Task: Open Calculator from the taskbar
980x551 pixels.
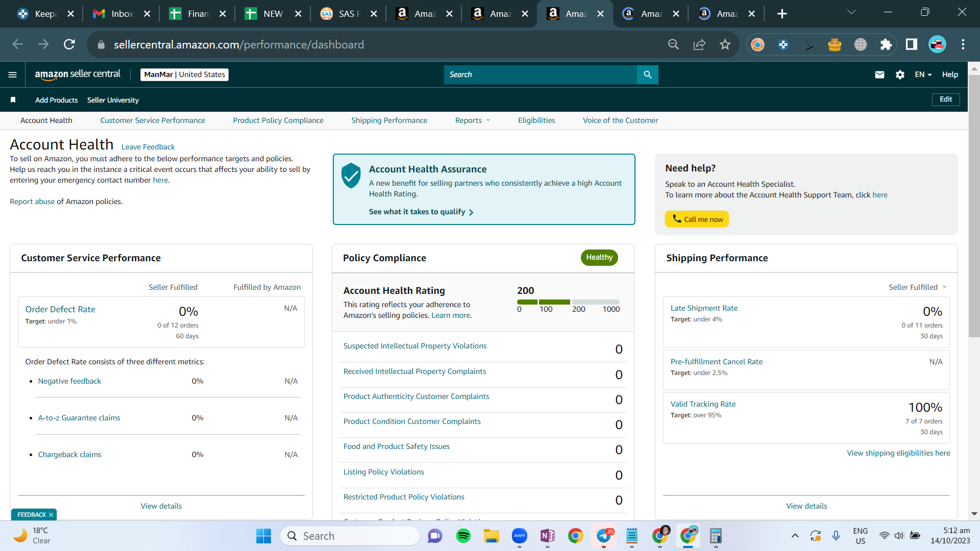Action: [716, 536]
